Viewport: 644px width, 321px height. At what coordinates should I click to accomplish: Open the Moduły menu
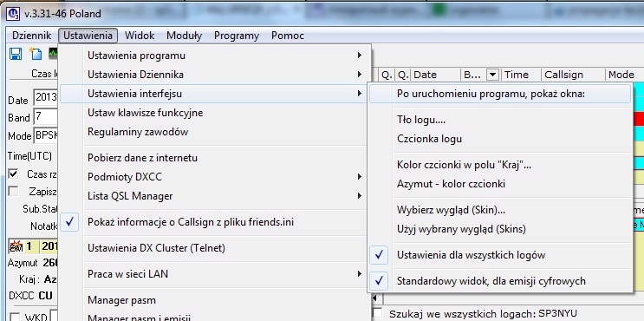pos(184,36)
